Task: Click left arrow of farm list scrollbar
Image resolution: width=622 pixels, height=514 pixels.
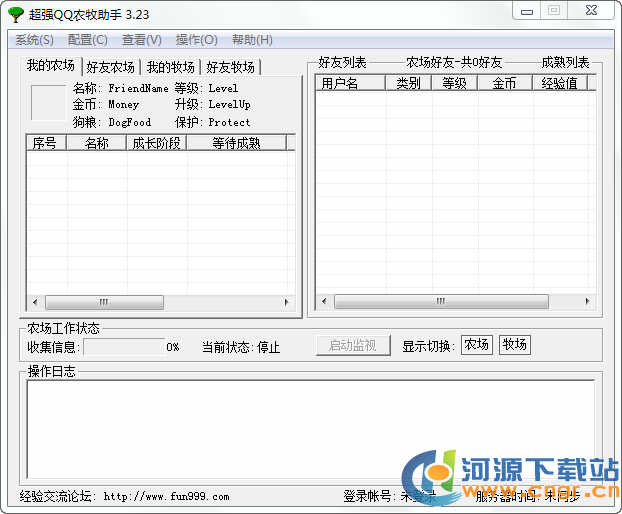Action: click(x=35, y=302)
